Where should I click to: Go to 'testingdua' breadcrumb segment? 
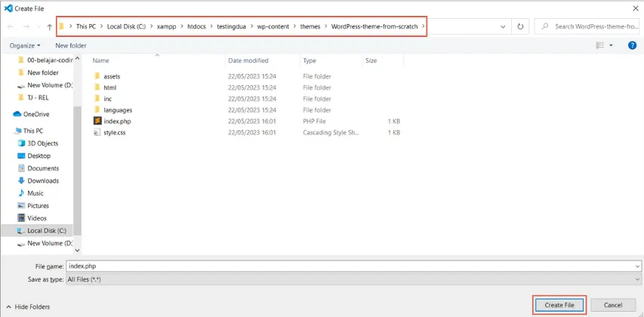(232, 26)
